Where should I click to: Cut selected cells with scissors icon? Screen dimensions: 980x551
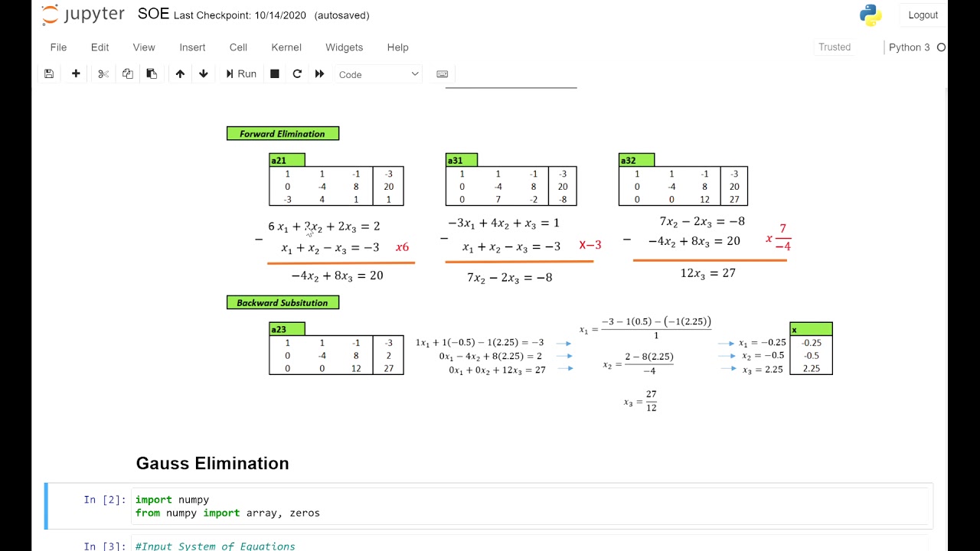point(103,74)
